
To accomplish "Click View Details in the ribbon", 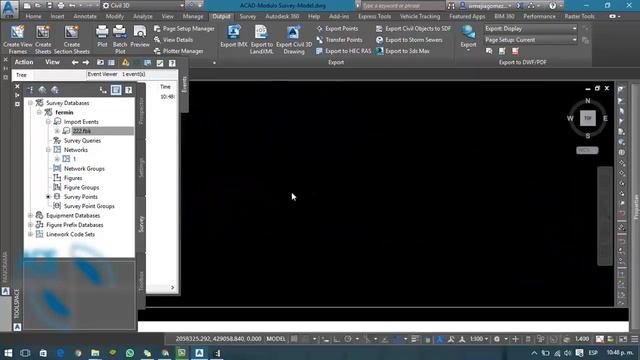I will pyautogui.click(x=173, y=40).
